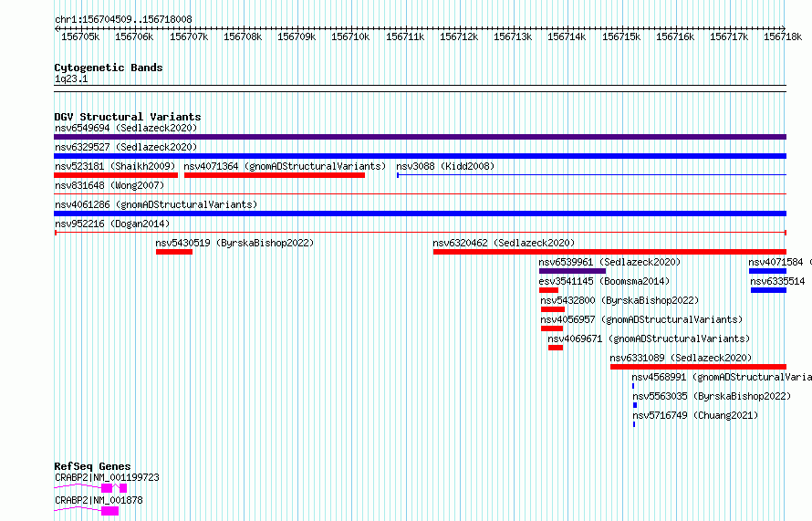This screenshot has width=812, height=521.
Task: Click the red esv3541145 variant bar
Action: pos(548,290)
